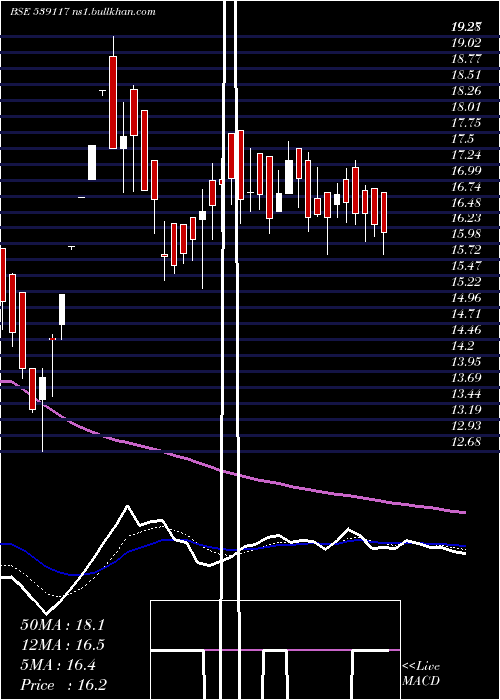Pick the 16.99 price axis value
Viewport: 500px width, 700px height.
[x=466, y=171]
